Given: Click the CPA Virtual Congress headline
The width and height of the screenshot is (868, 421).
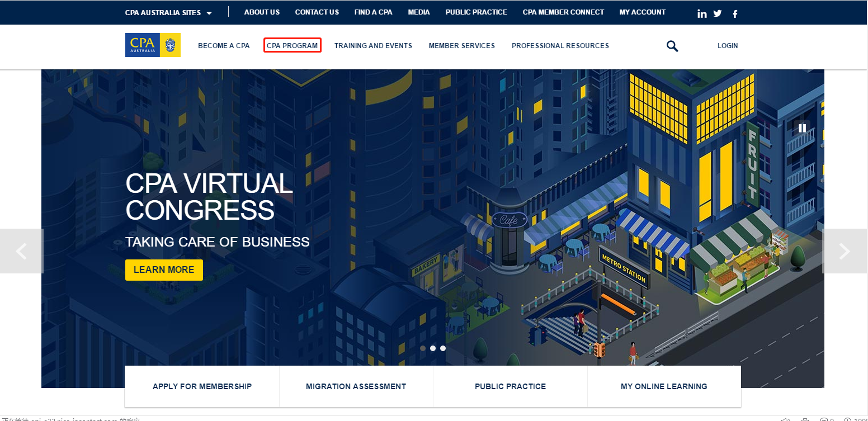Looking at the screenshot, I should click(209, 197).
